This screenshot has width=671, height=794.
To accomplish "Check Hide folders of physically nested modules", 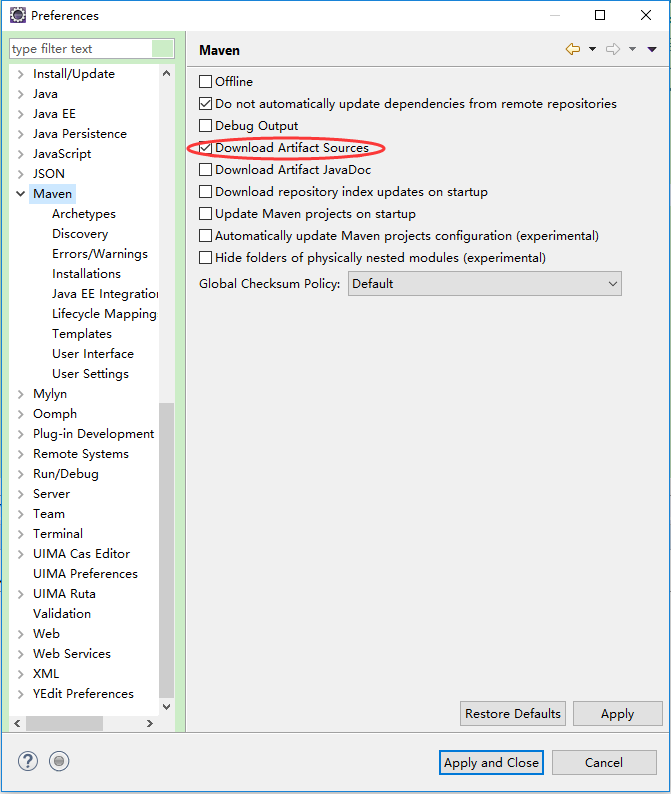I will [x=205, y=258].
